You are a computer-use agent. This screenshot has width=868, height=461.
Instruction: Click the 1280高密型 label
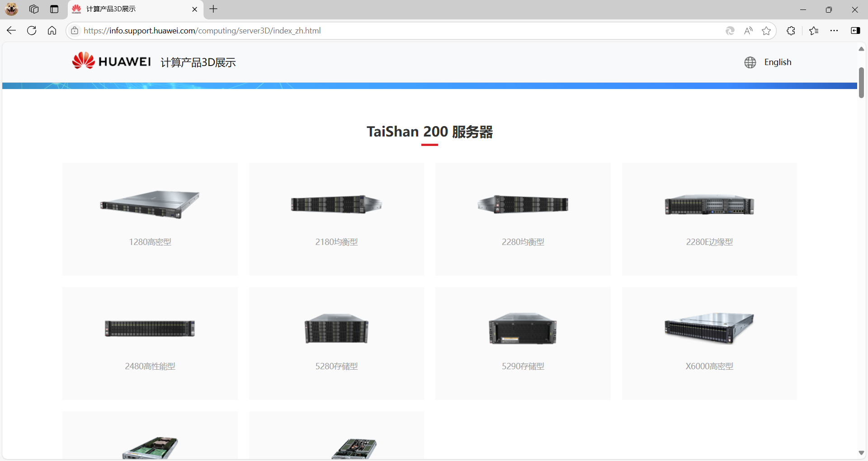(x=150, y=242)
